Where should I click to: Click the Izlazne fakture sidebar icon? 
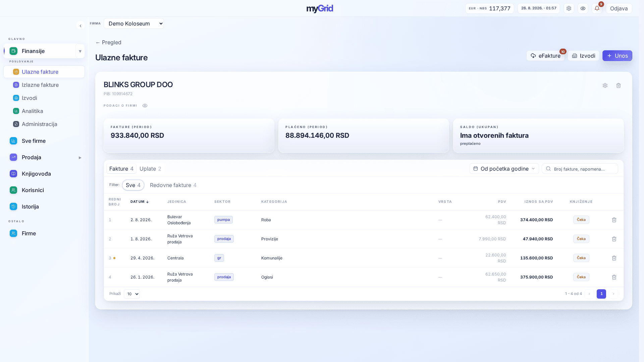(x=16, y=85)
